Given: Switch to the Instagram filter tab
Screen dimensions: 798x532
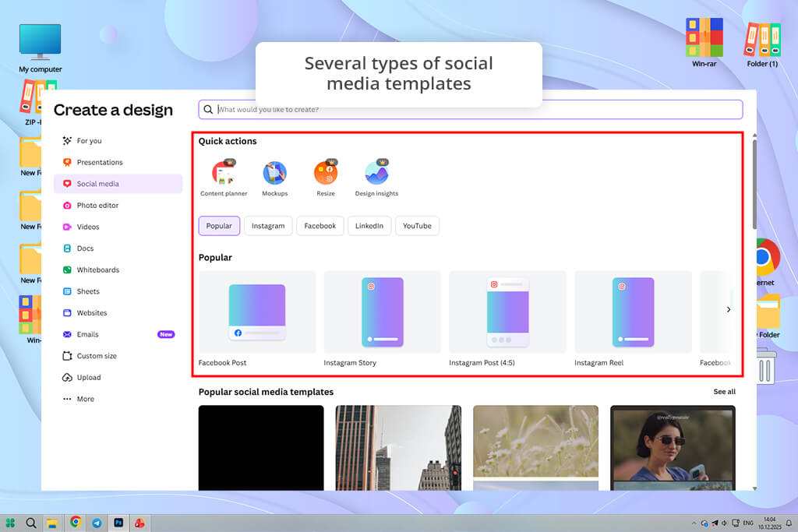Looking at the screenshot, I should (268, 226).
